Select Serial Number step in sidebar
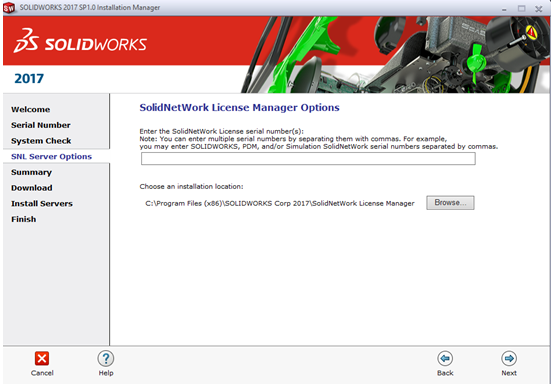 [41, 125]
